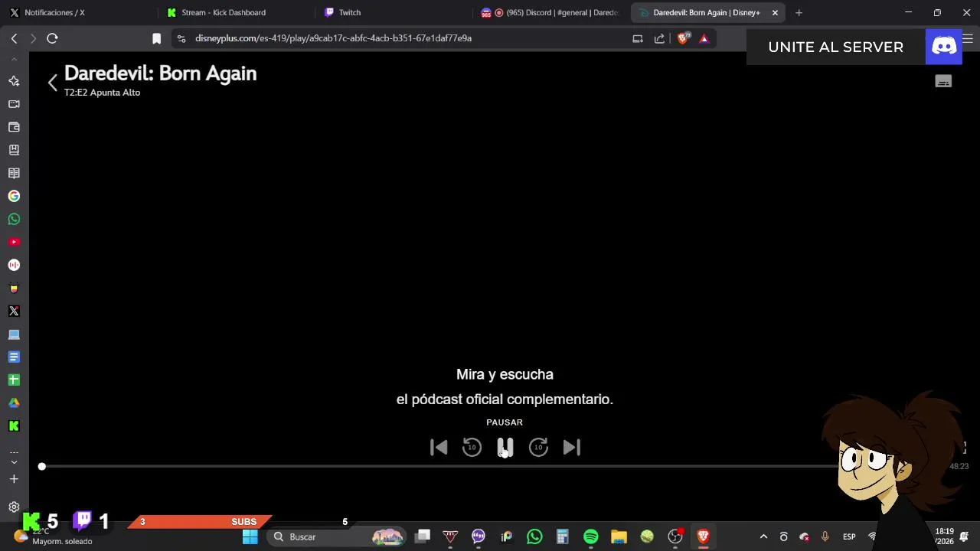Jump to the next episode
Screen dimensions: 980x551
click(572, 447)
